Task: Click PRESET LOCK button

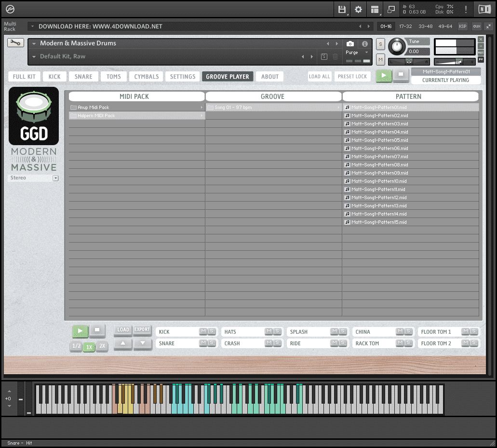Action: 352,76
